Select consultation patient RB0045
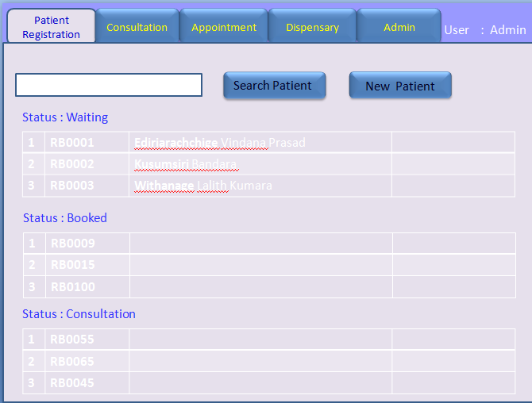 [x=72, y=383]
